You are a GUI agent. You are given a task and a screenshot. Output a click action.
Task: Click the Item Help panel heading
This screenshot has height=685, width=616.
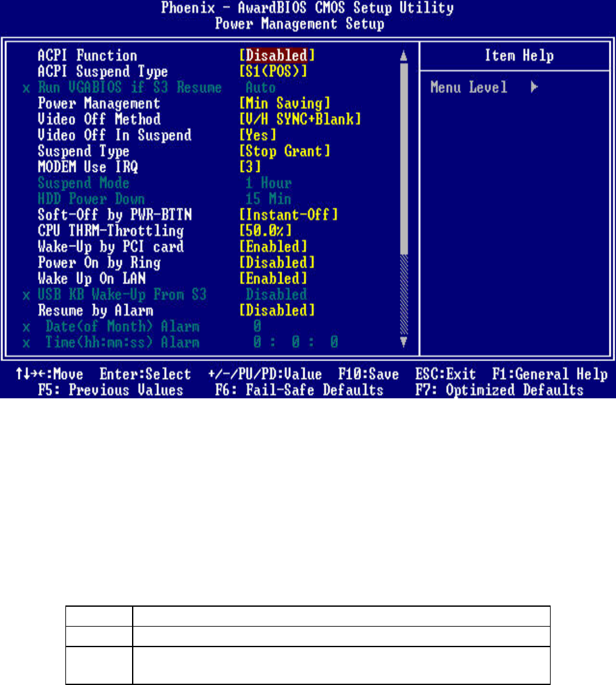(x=519, y=56)
